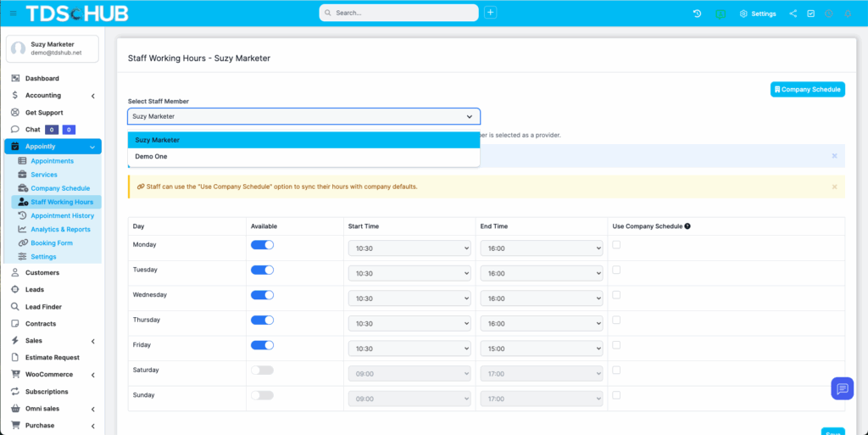Click the hamburger menu icon

tap(13, 14)
